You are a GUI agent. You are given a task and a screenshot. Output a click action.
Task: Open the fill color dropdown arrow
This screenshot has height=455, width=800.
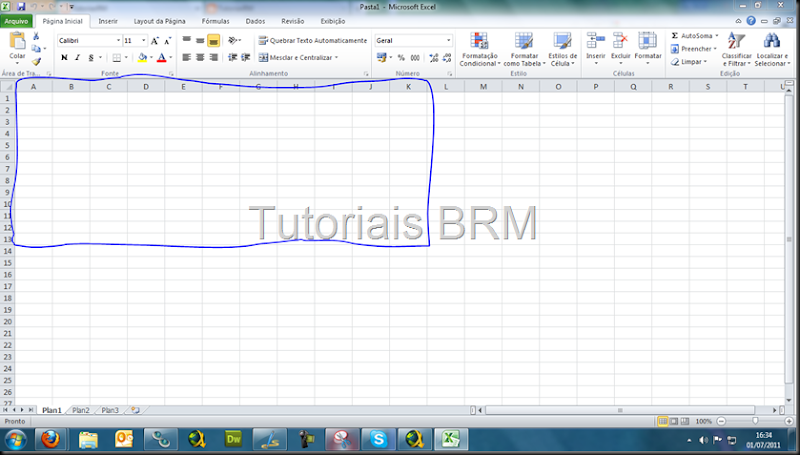[151, 58]
